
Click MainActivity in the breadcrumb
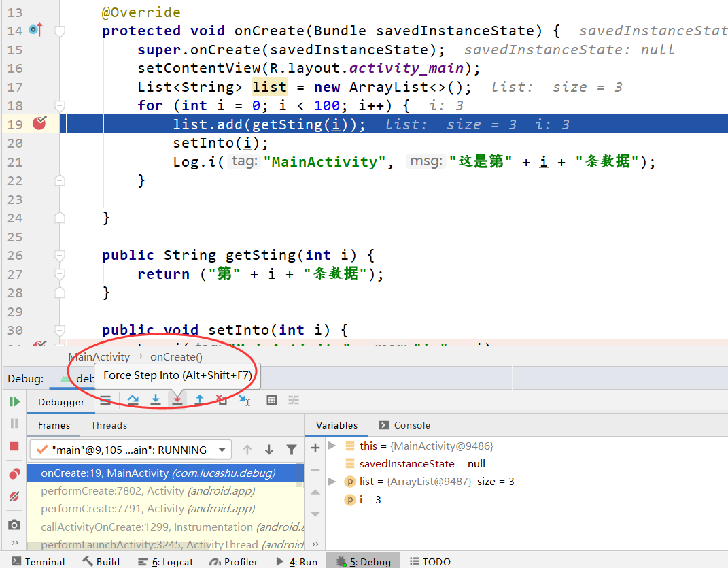pos(99,357)
